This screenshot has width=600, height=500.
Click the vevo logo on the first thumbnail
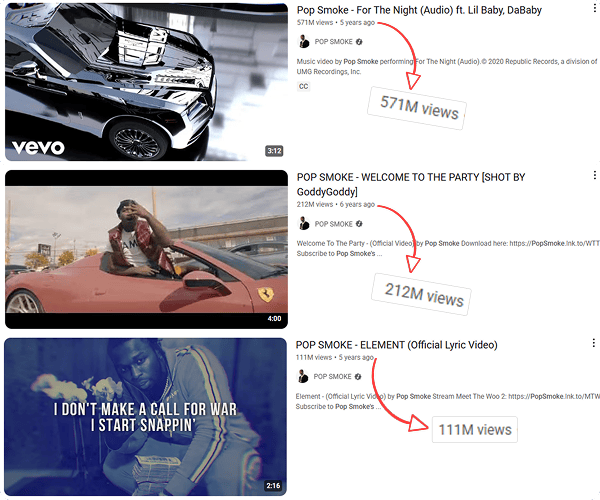coord(38,148)
